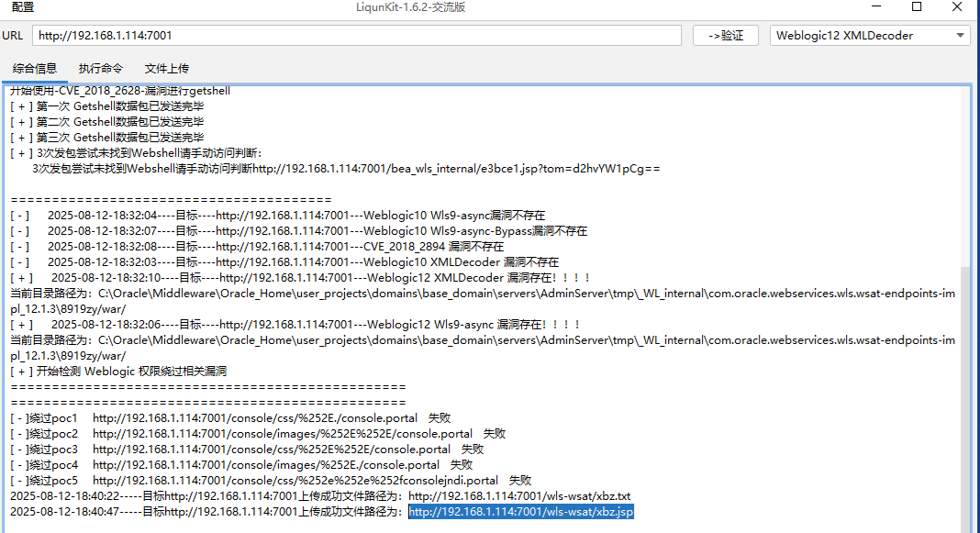The height and width of the screenshot is (533, 980).
Task: Maximize the LiqunKit window
Action: point(917,6)
